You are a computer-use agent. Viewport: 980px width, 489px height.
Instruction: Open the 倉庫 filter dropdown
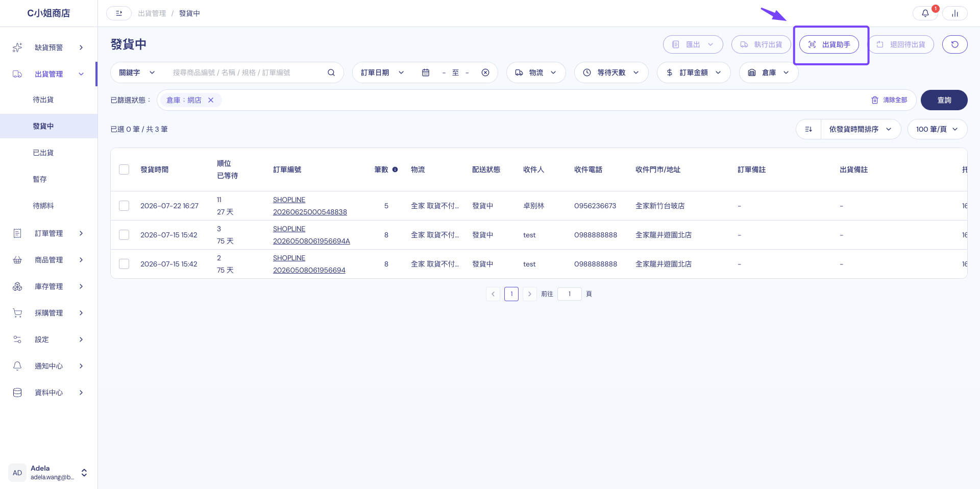coord(769,72)
